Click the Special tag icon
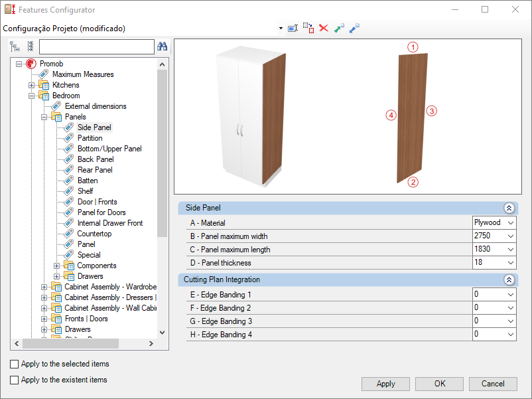Image resolution: width=532 pixels, height=399 pixels. click(x=69, y=255)
